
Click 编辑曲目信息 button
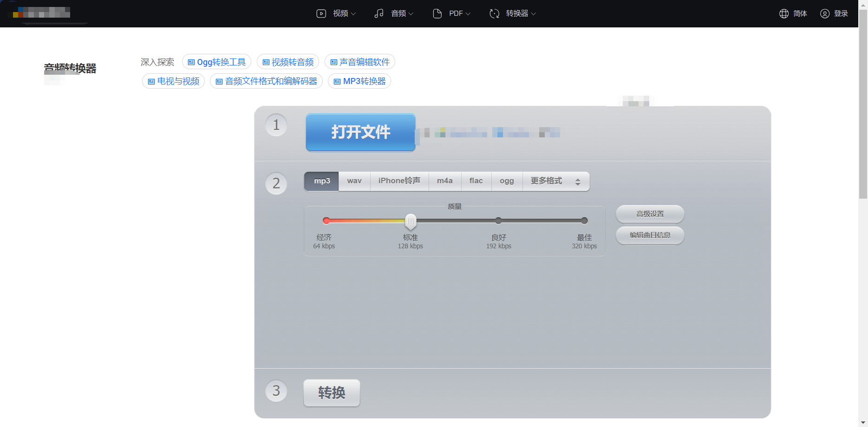650,235
